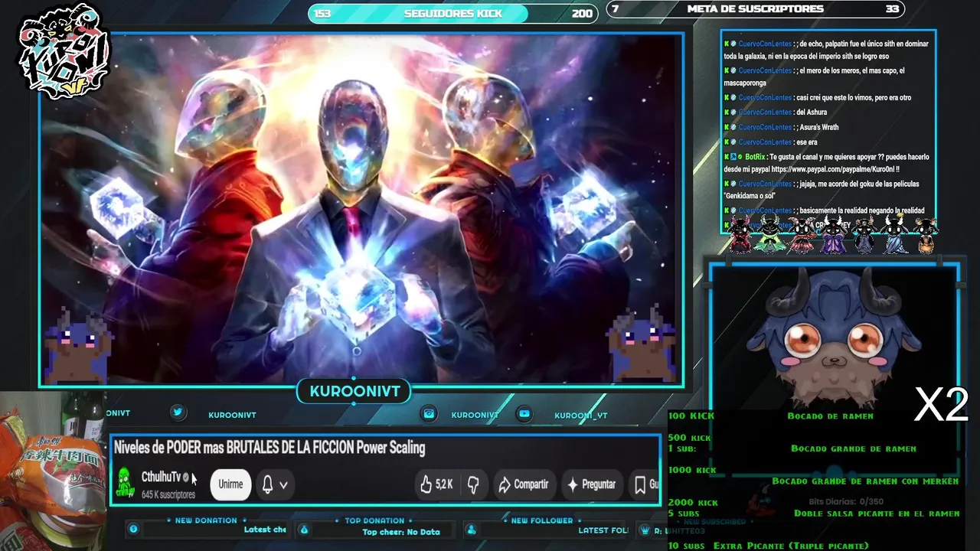The image size is (980, 551).
Task: Click the Twitter bird icon
Action: point(178,412)
